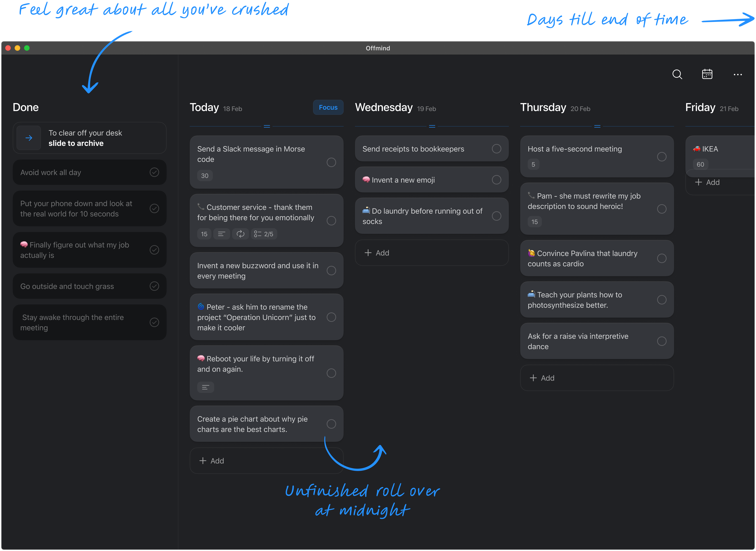756x551 pixels.
Task: Open the notes icon on Customer service task
Action: point(221,234)
